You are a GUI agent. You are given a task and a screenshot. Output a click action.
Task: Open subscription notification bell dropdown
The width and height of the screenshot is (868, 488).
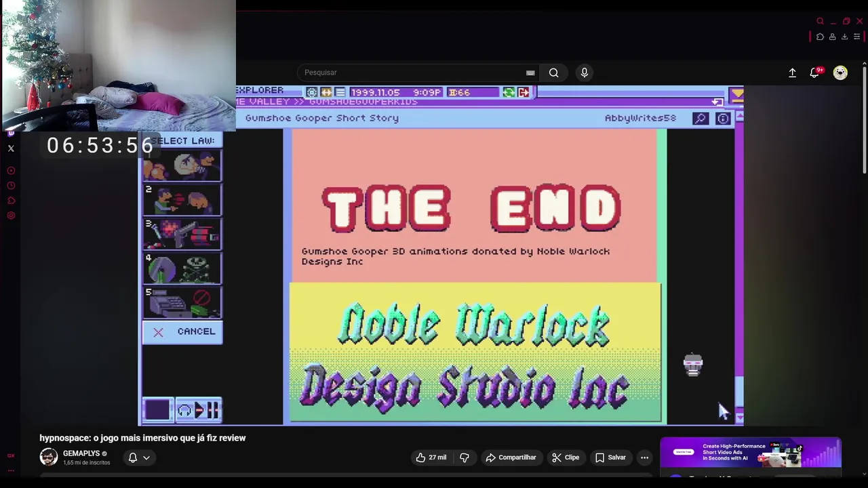139,457
